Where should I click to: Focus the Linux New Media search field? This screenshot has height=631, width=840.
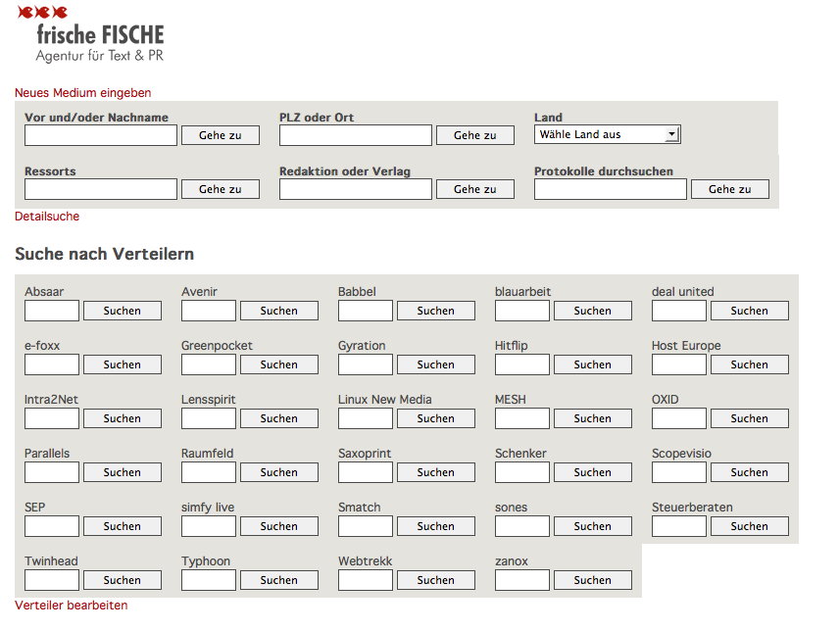click(366, 418)
